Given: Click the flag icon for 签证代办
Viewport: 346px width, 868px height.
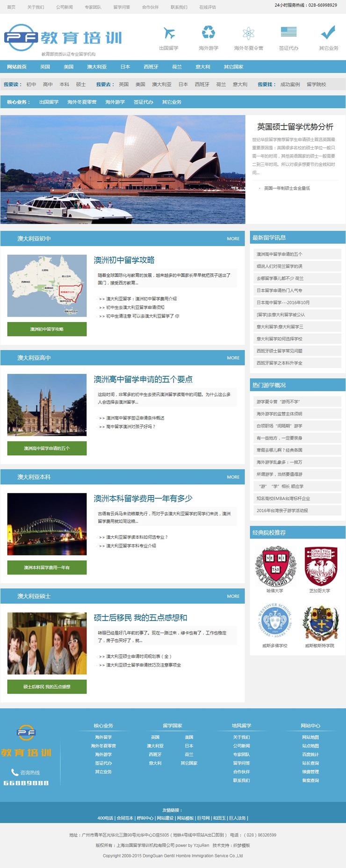Looking at the screenshot, I should [288, 32].
